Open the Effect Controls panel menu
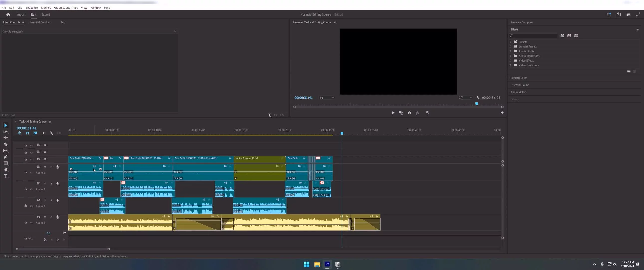Viewport: 644px width, 270px height. [x=23, y=22]
